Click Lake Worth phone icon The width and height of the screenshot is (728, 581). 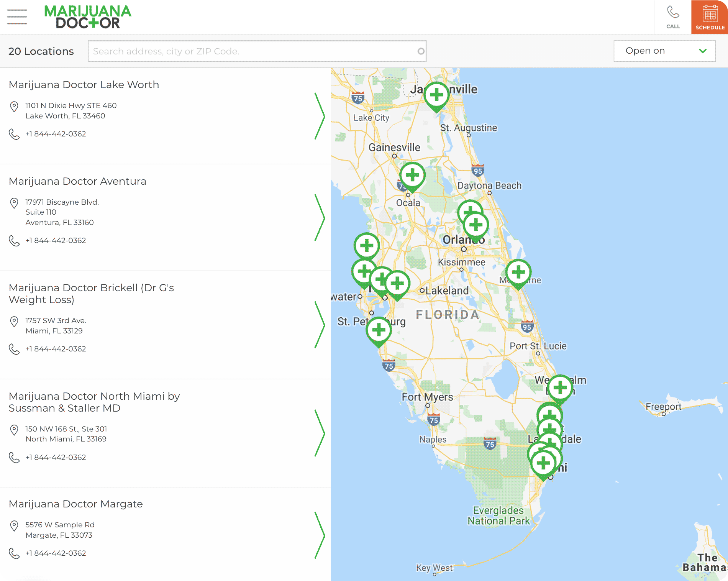[14, 134]
